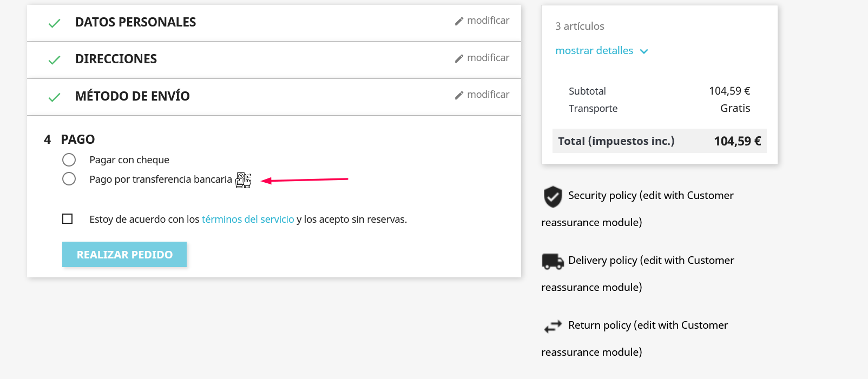Select Pagar con cheque radio option
This screenshot has height=379, width=868.
(x=69, y=159)
